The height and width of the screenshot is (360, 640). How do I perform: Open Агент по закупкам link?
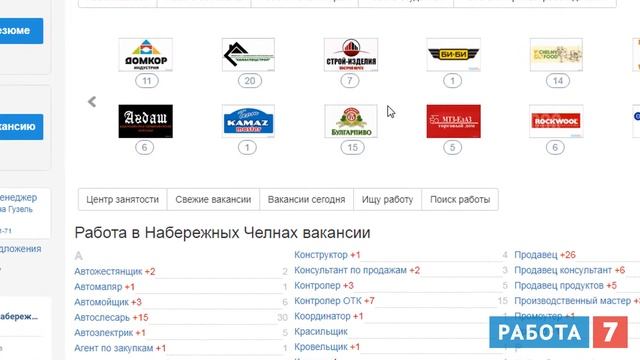(x=113, y=348)
